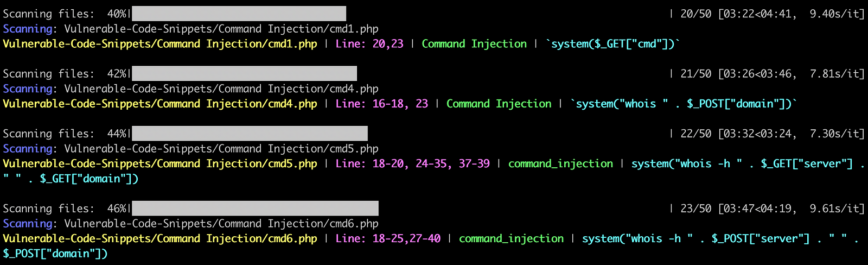Click the 44% scanning progress bar

click(x=250, y=133)
